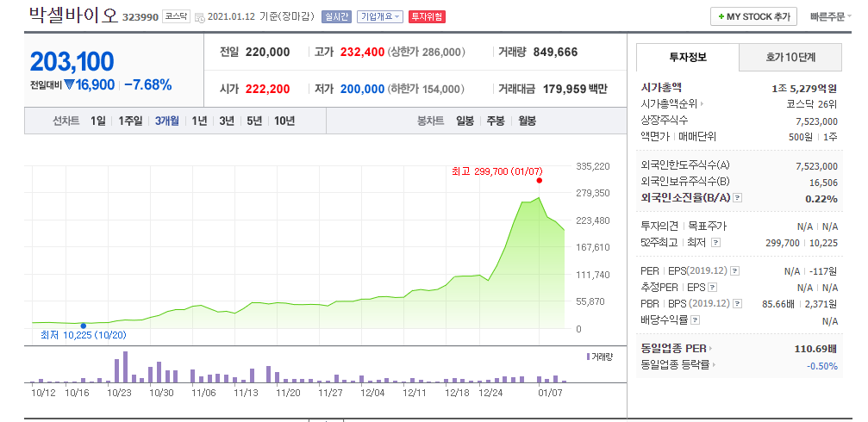Screen dimensions: 868x422
Task: Click the 시가 value 222,200
Action: coord(267,89)
